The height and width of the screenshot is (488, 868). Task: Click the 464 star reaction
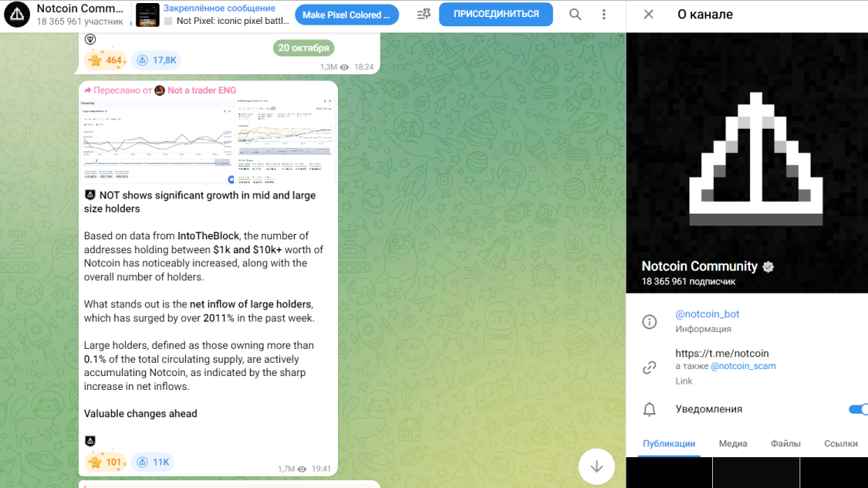(106, 60)
